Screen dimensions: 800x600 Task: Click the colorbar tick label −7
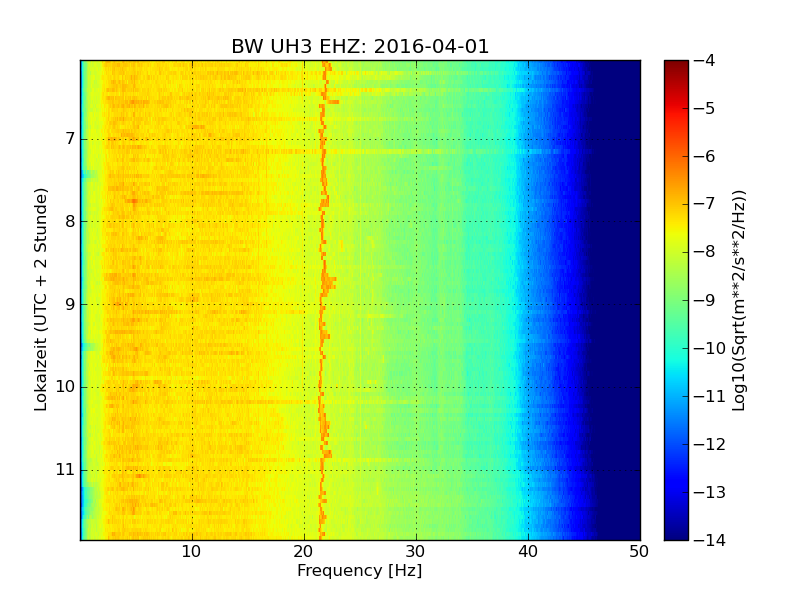pos(704,204)
